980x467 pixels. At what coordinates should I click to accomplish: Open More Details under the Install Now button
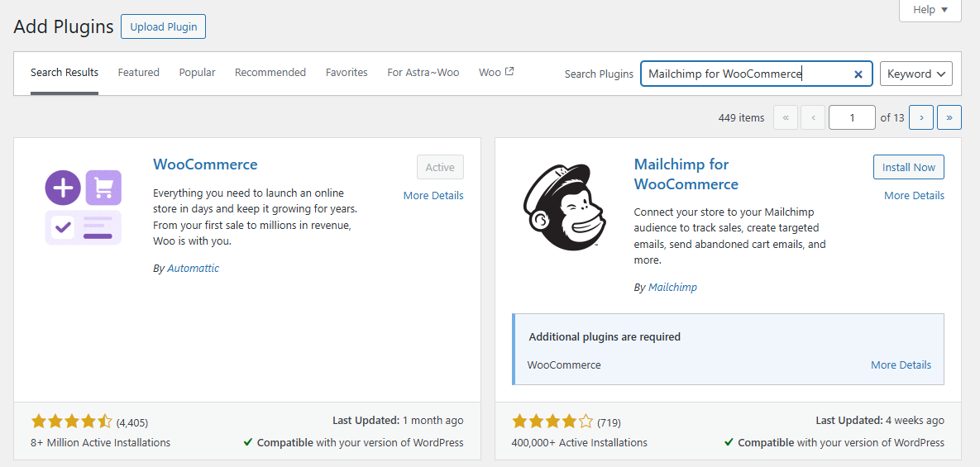click(915, 195)
